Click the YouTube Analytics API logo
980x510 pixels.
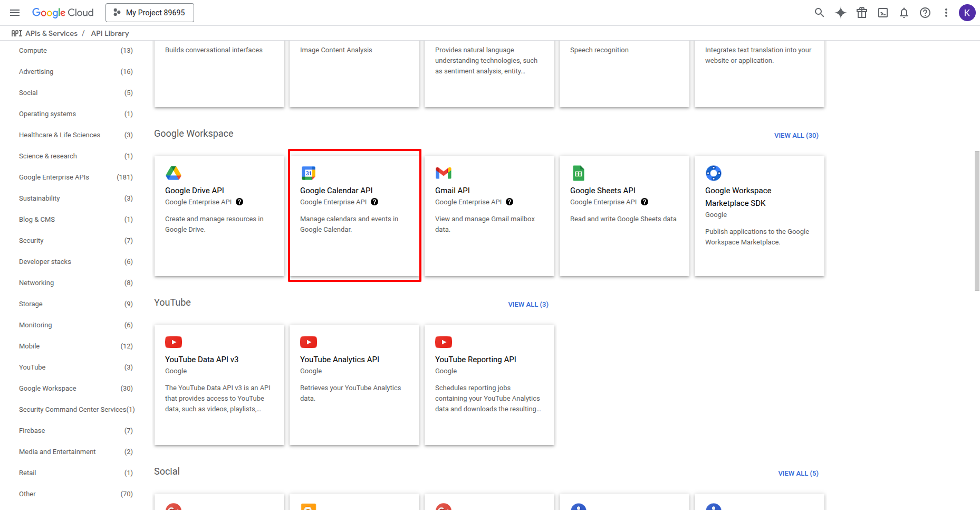click(x=309, y=342)
